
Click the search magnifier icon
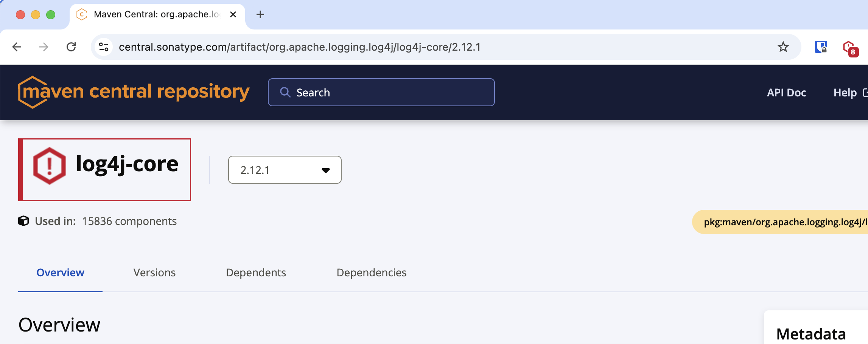pos(285,92)
